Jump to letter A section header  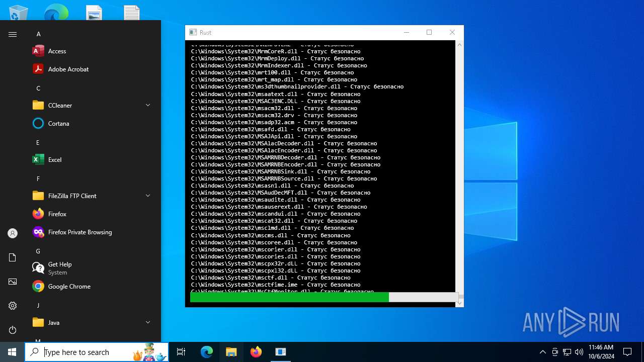[38, 34]
